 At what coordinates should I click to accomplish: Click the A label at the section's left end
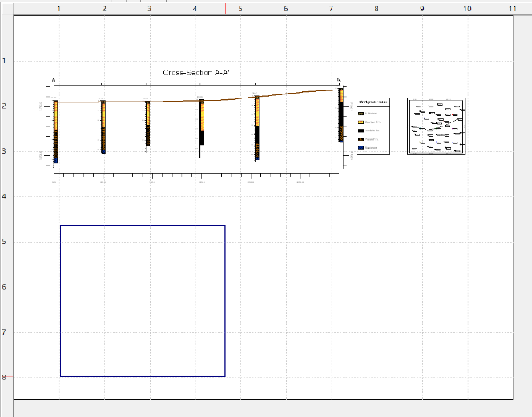pos(54,81)
